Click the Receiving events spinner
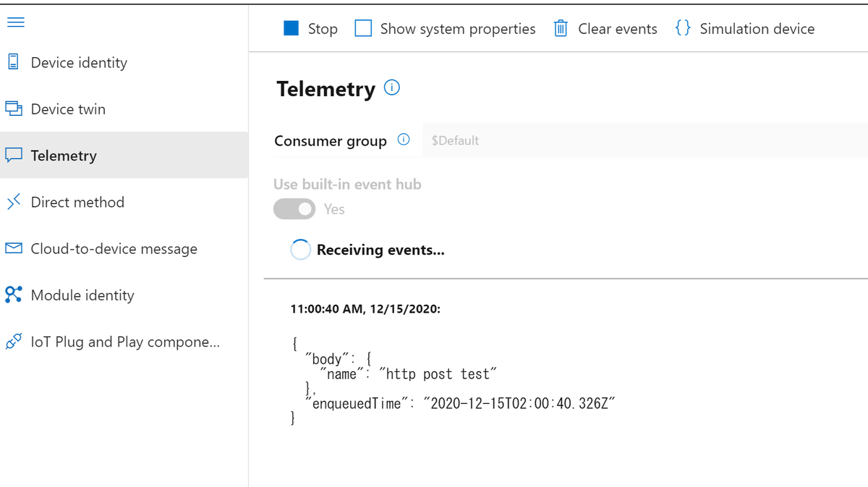 [x=300, y=250]
